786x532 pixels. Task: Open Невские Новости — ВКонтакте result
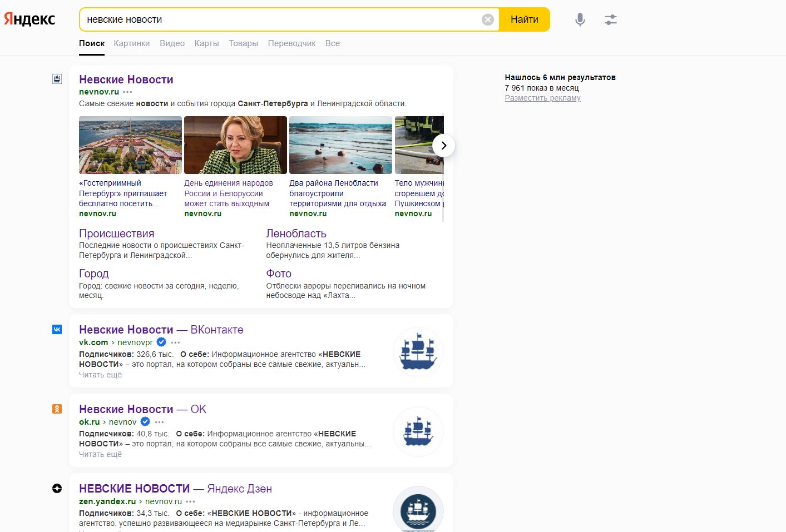tap(161, 330)
